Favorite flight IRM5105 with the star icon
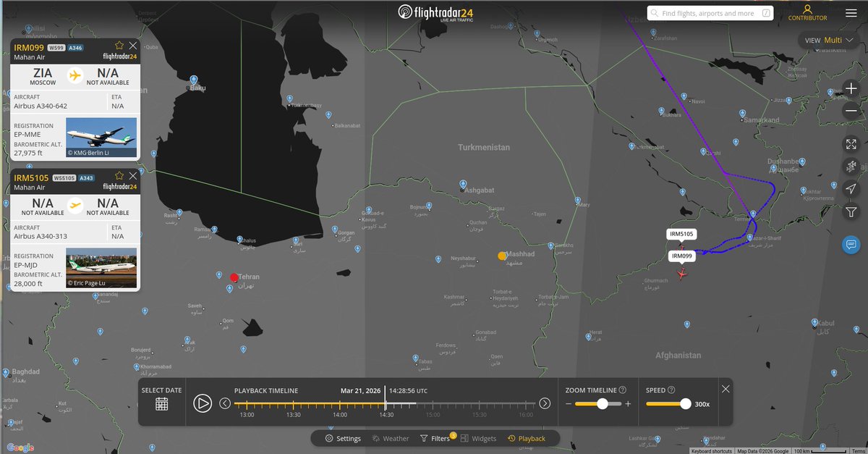Viewport: 868px width, 454px height. coord(120,176)
